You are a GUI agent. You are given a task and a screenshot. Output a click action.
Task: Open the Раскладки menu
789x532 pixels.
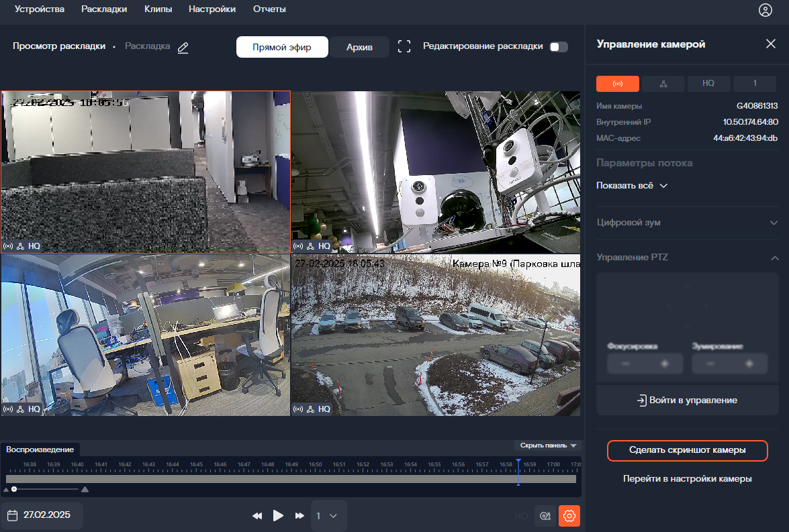(x=104, y=9)
